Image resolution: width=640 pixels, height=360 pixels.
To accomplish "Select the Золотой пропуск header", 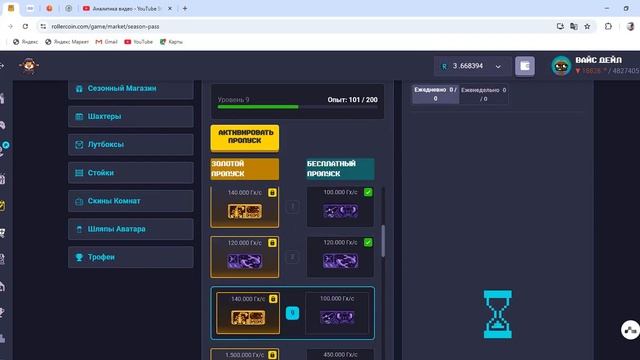I will click(245, 169).
